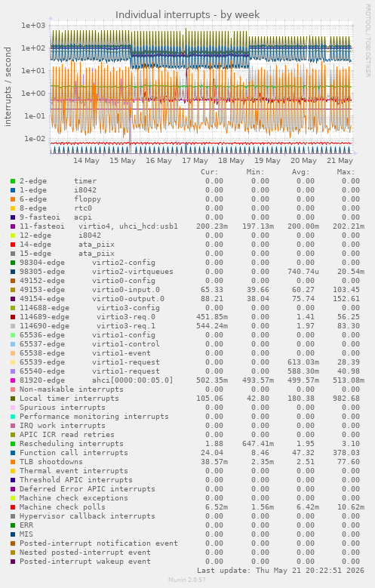Click the magenta swatch for 81920-edge ahci

tap(13, 380)
